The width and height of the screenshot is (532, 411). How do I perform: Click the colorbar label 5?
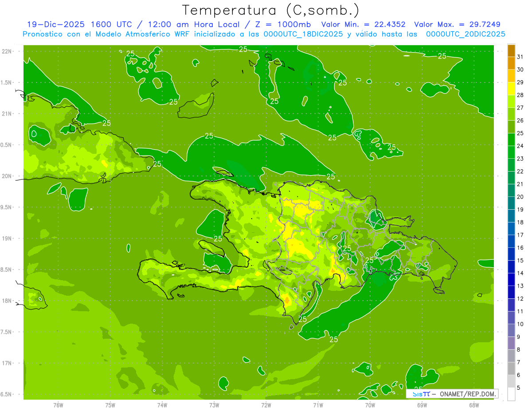[519, 388]
